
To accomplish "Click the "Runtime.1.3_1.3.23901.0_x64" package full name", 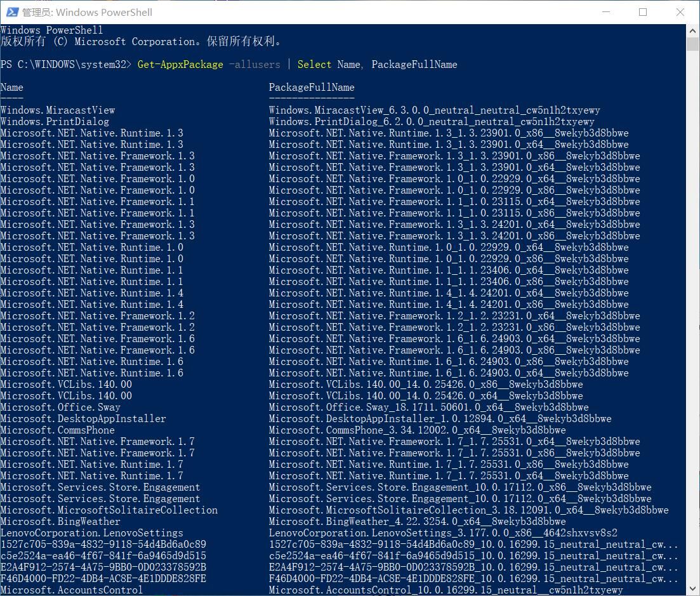I will coord(449,144).
